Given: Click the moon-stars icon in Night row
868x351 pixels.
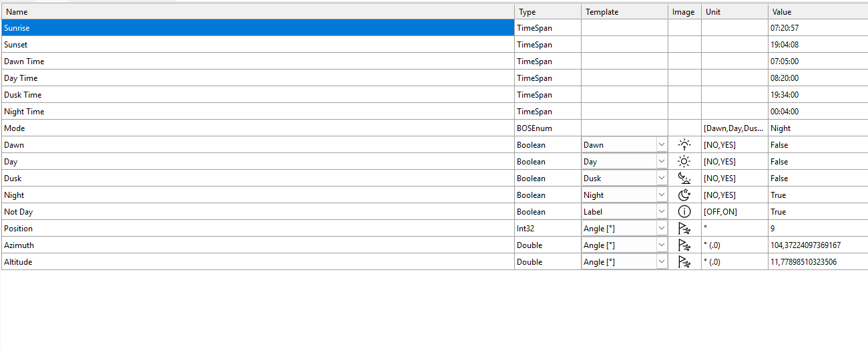Looking at the screenshot, I should point(684,195).
